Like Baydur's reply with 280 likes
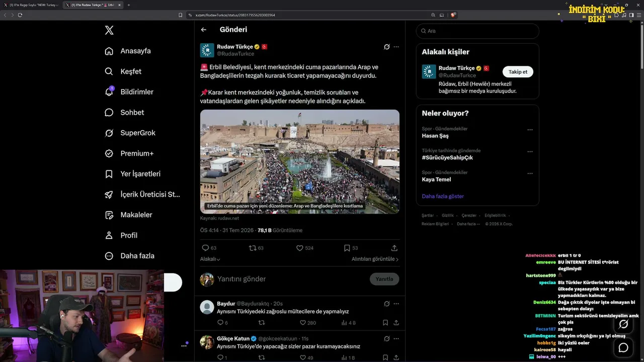 pyautogui.click(x=307, y=323)
